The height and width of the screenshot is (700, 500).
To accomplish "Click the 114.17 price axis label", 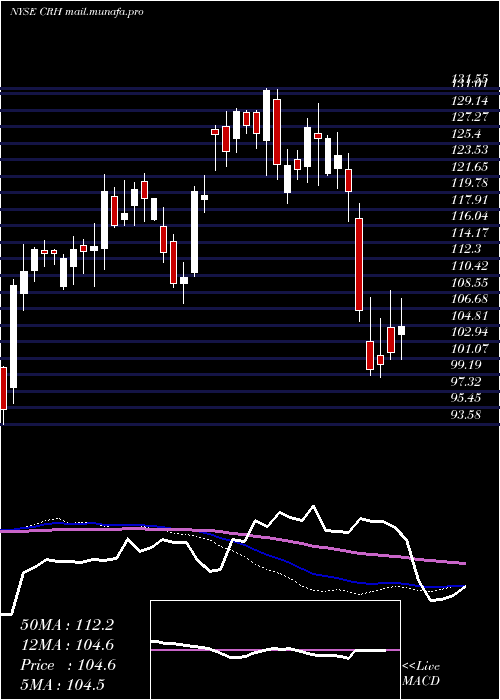I will [469, 233].
